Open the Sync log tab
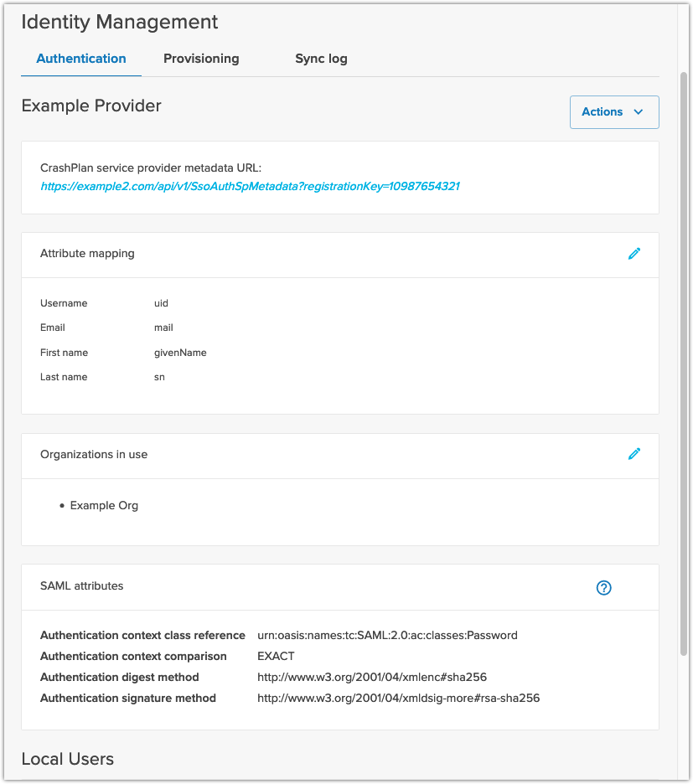This screenshot has height=784, width=693. click(321, 59)
